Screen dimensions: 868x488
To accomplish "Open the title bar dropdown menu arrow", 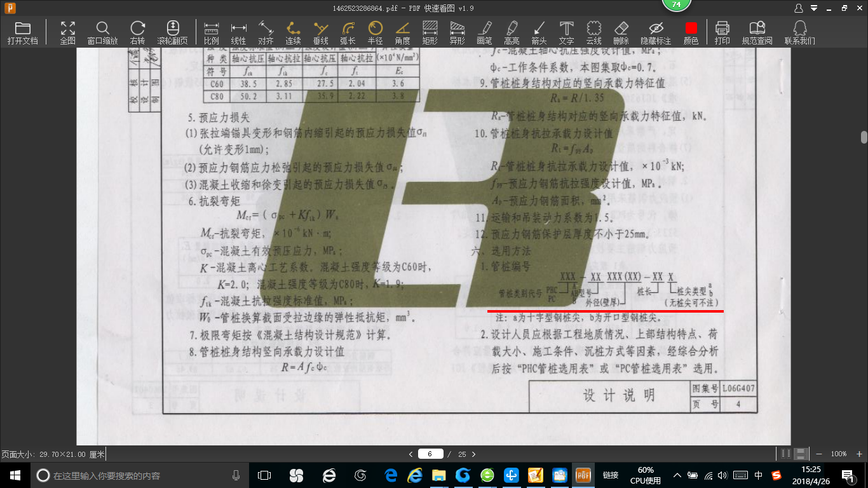I will click(813, 9).
